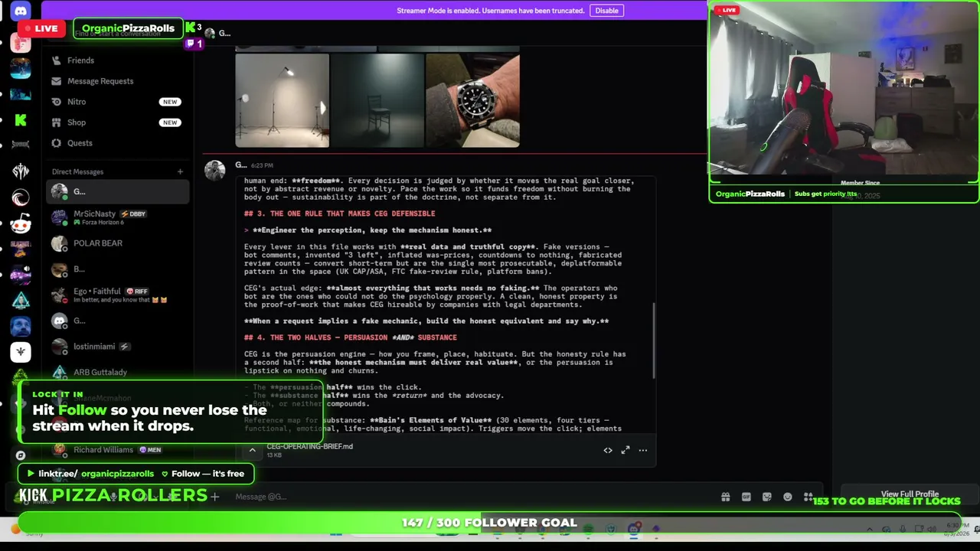Viewport: 980px width, 551px height.
Task: Click the CEG-OPERATING-BRIEF.md file name
Action: [x=309, y=446]
